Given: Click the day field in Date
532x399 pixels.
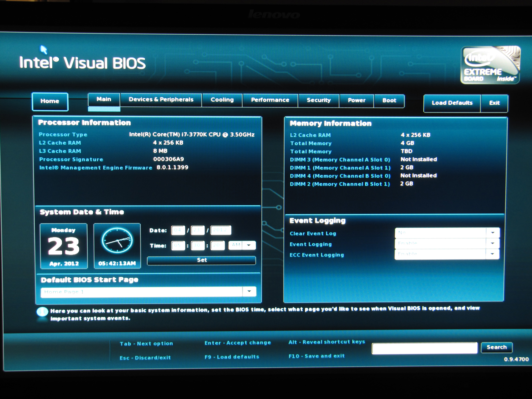Looking at the screenshot, I should coord(198,230).
